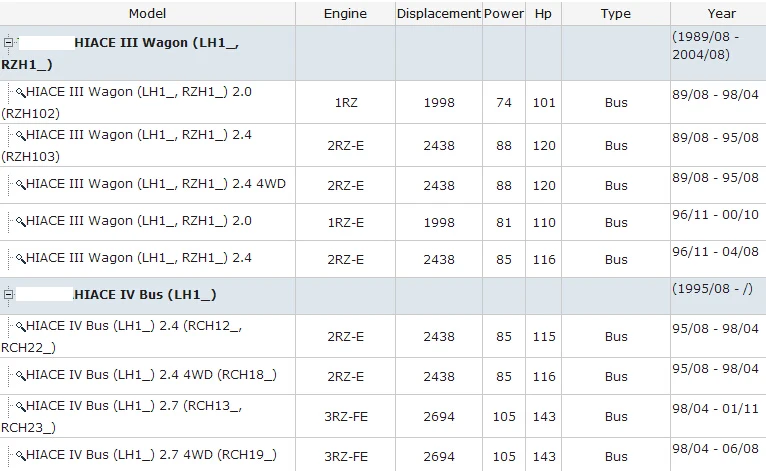
Task: Click the year range 96/11 - 04/08
Action: 715,252
